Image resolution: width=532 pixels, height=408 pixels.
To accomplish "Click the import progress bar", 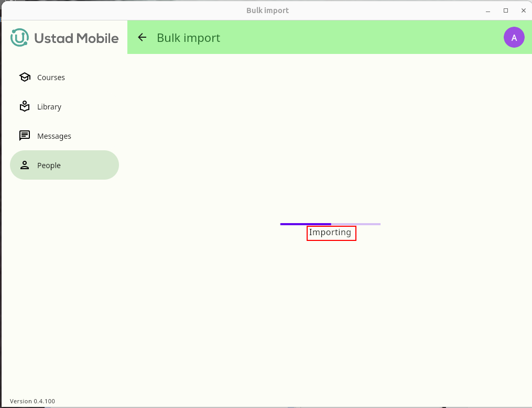I will 330,224.
